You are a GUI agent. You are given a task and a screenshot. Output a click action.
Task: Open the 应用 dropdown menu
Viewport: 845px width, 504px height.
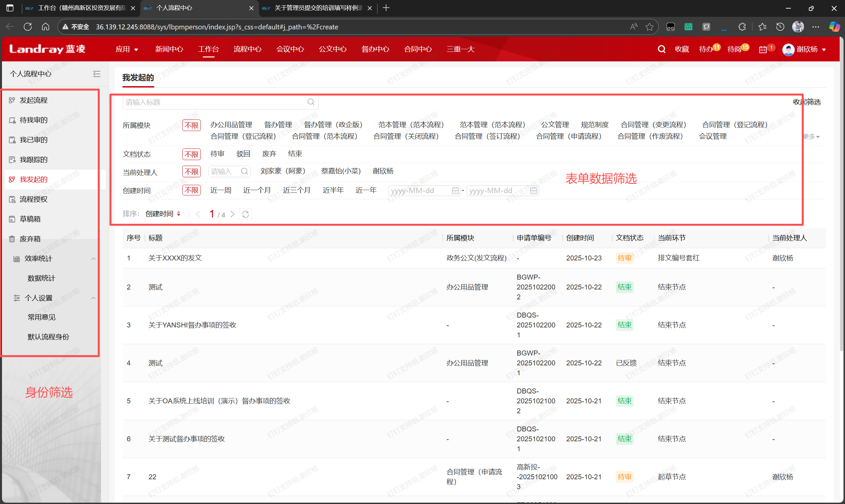pos(126,49)
